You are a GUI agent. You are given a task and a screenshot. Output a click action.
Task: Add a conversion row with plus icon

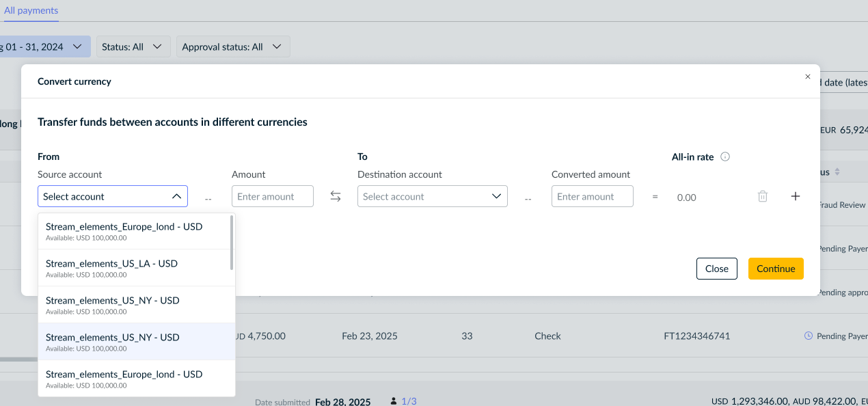796,196
